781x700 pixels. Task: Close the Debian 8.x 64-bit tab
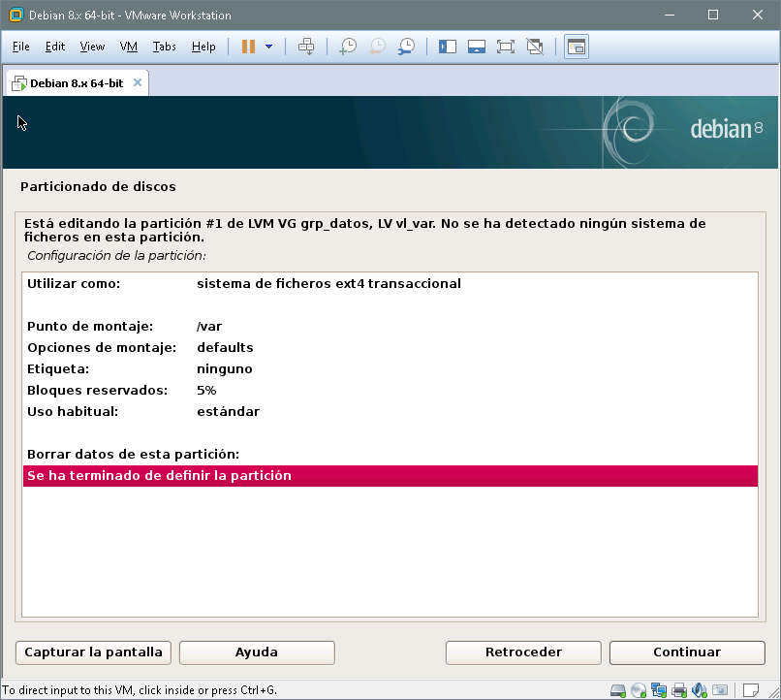(138, 82)
